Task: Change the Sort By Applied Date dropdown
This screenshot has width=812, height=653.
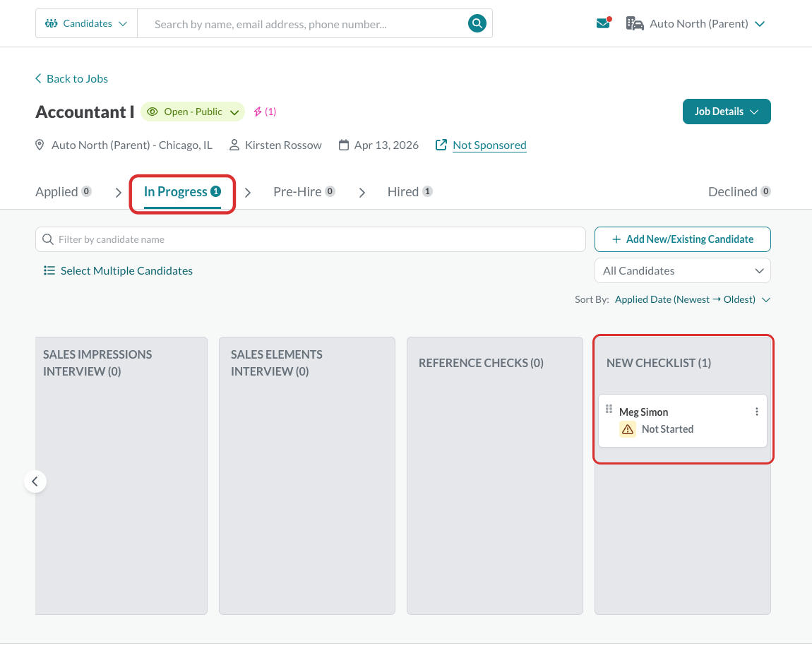Action: coord(693,299)
